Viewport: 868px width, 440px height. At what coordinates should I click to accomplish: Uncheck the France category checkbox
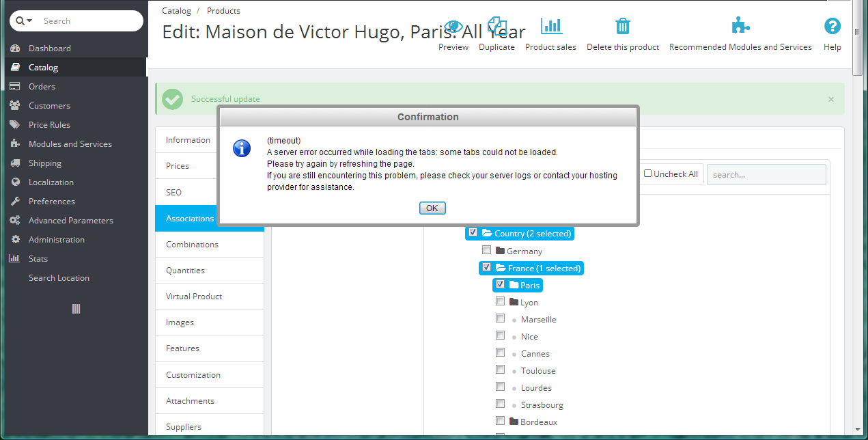(486, 267)
